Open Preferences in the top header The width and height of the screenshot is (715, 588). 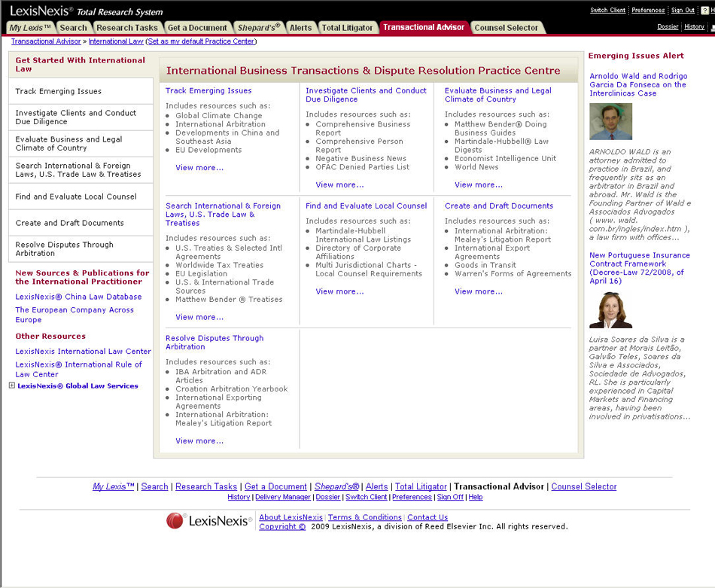[648, 10]
